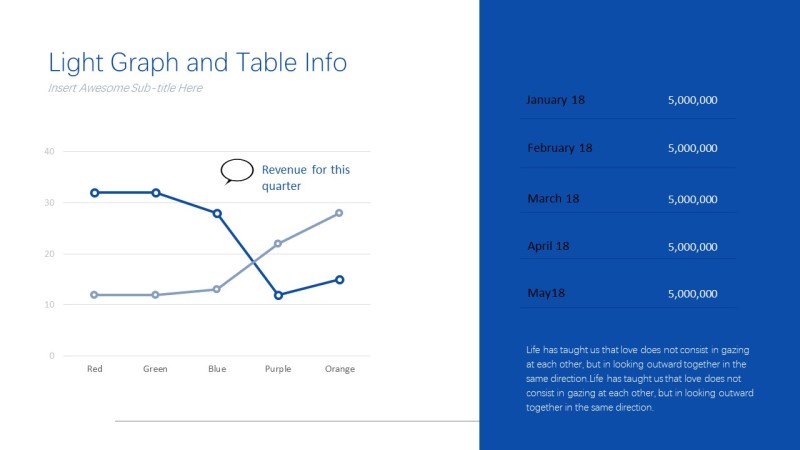Select the 'Light Graph and Table Info' title

click(198, 63)
